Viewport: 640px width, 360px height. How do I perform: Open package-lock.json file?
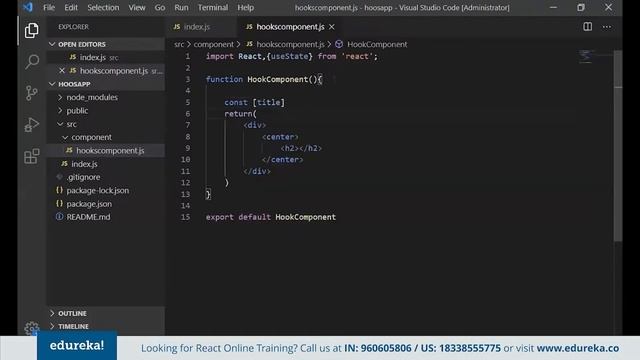(x=98, y=191)
